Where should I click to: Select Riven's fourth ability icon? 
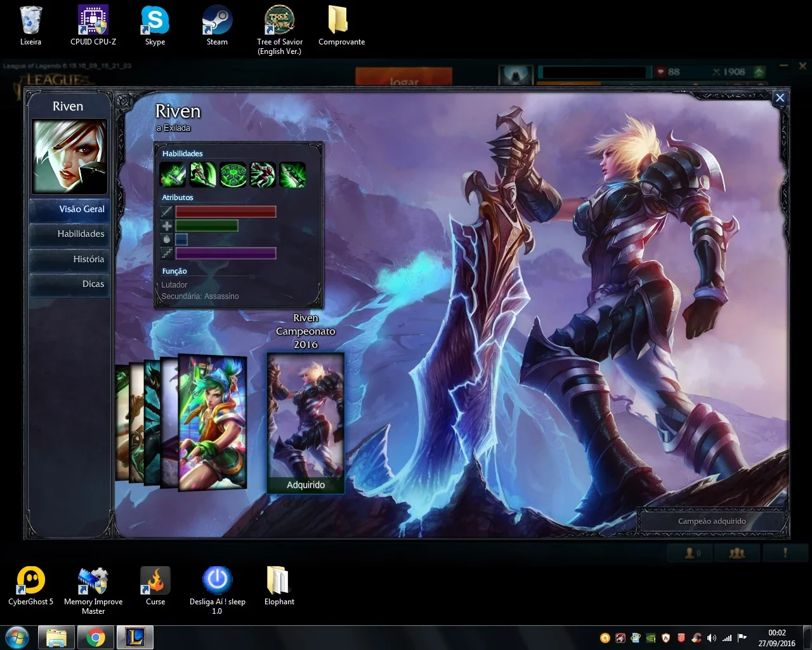[x=263, y=175]
